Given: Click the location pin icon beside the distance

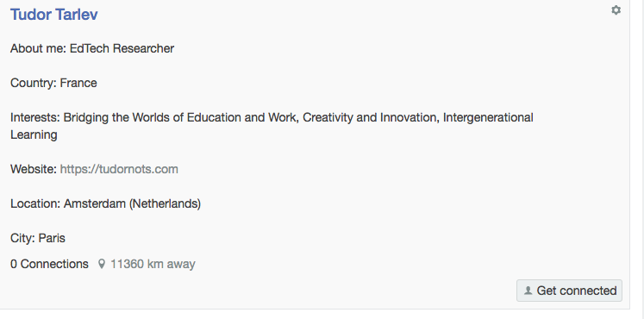Looking at the screenshot, I should [102, 264].
